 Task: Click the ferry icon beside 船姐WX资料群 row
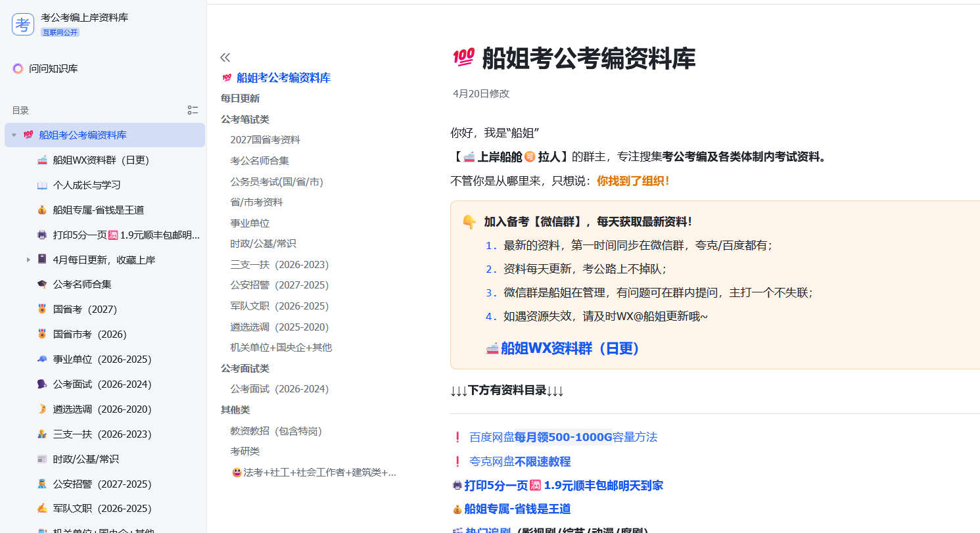pyautogui.click(x=42, y=160)
